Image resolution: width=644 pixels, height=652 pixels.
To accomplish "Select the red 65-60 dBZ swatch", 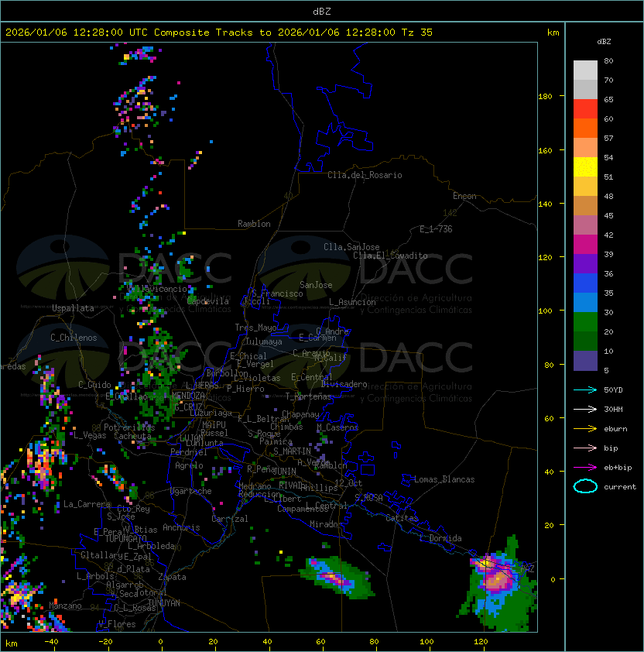I will tap(585, 109).
